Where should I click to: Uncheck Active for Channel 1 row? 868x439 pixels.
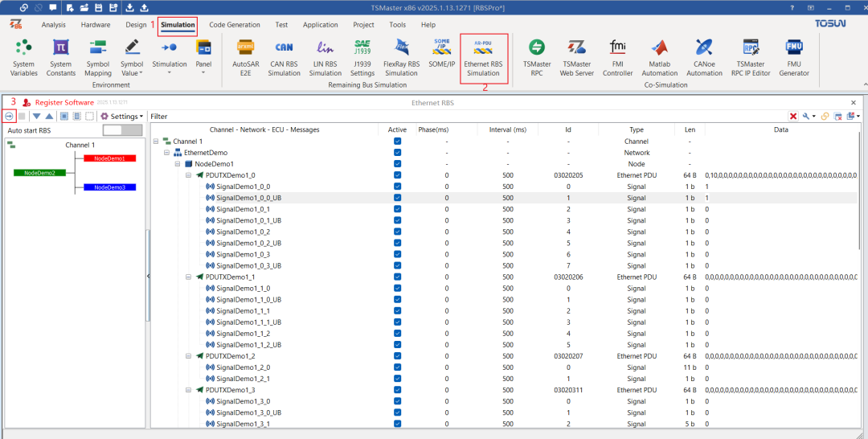click(397, 142)
